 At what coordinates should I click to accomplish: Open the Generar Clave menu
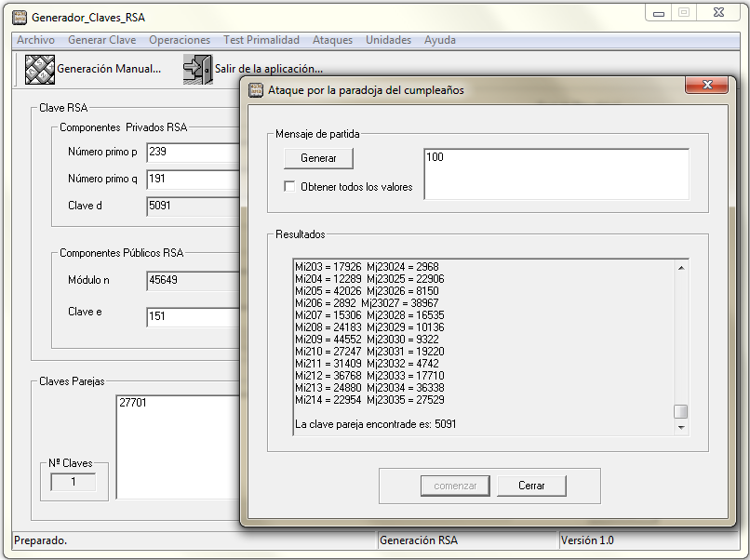101,40
